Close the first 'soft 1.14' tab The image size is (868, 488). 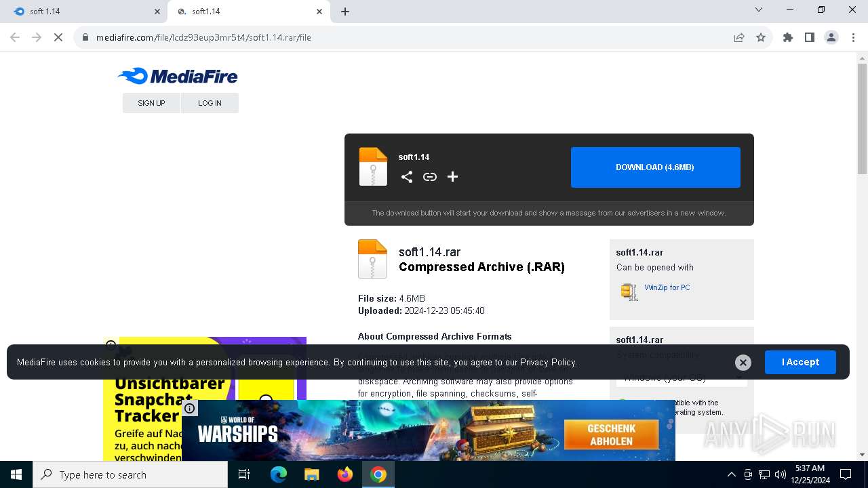157,12
